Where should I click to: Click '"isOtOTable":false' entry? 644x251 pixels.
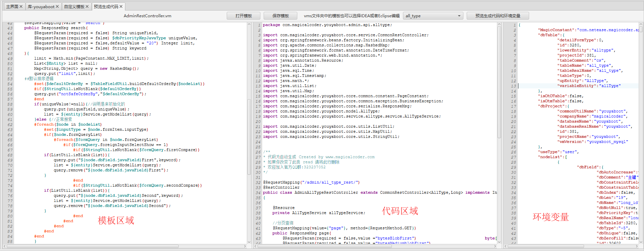coord(561,96)
